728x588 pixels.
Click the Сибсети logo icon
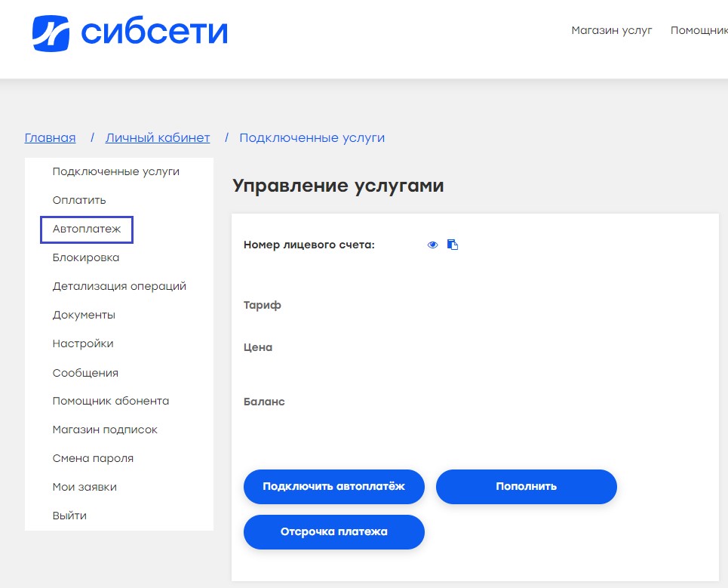51,33
